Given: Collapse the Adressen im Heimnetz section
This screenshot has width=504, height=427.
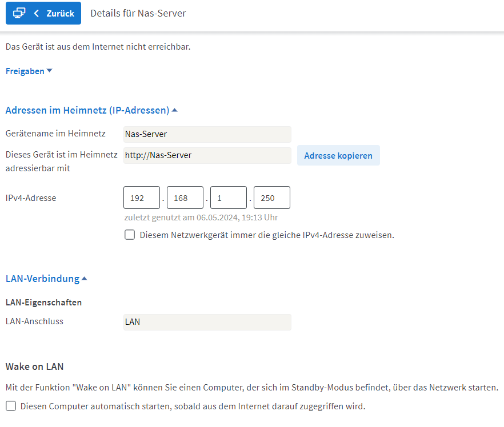Looking at the screenshot, I should 87,110.
